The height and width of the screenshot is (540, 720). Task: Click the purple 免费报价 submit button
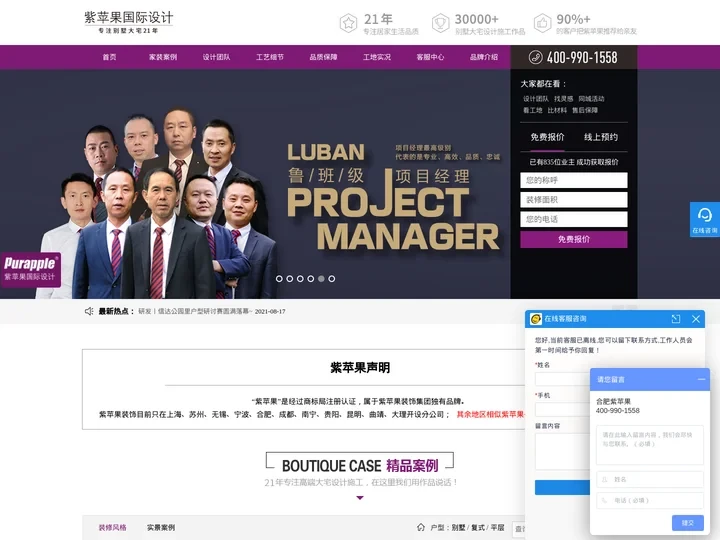point(574,239)
